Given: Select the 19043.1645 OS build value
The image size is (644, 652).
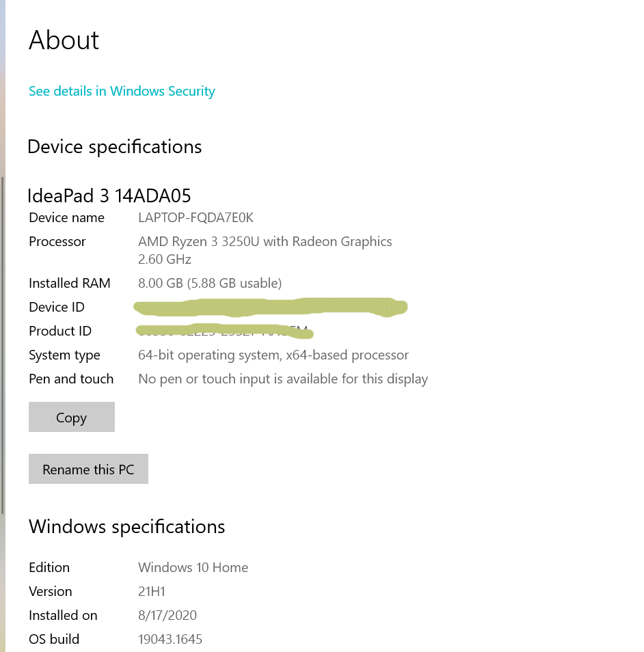Looking at the screenshot, I should (x=170, y=639).
